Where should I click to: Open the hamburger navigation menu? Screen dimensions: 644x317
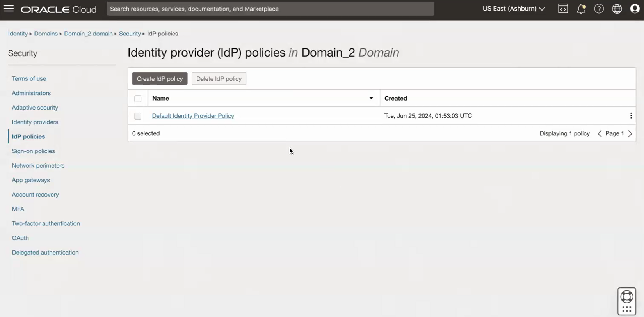point(9,9)
